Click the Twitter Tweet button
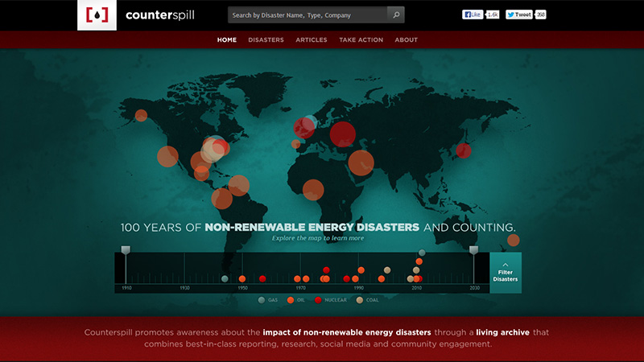Viewport: 644px width, 362px height. point(519,14)
